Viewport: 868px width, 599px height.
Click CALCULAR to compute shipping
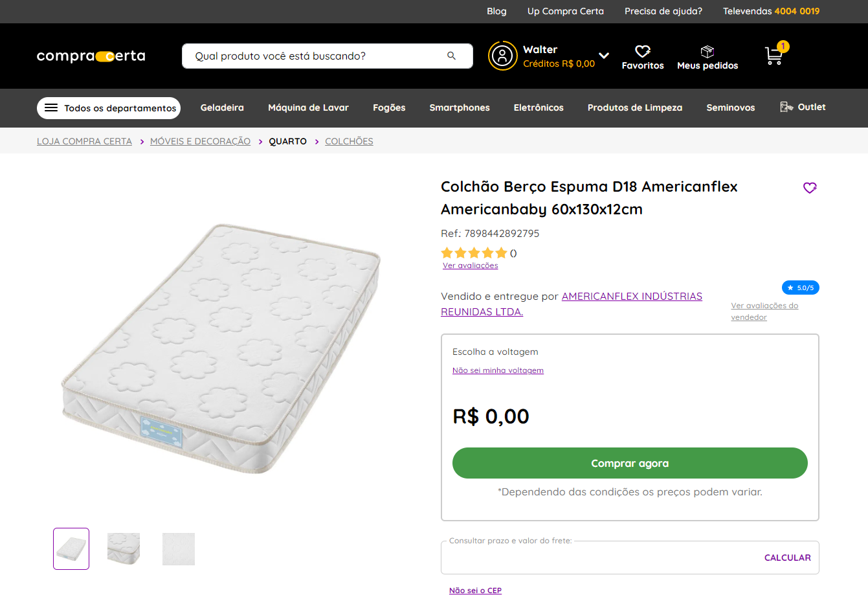pyautogui.click(x=787, y=558)
